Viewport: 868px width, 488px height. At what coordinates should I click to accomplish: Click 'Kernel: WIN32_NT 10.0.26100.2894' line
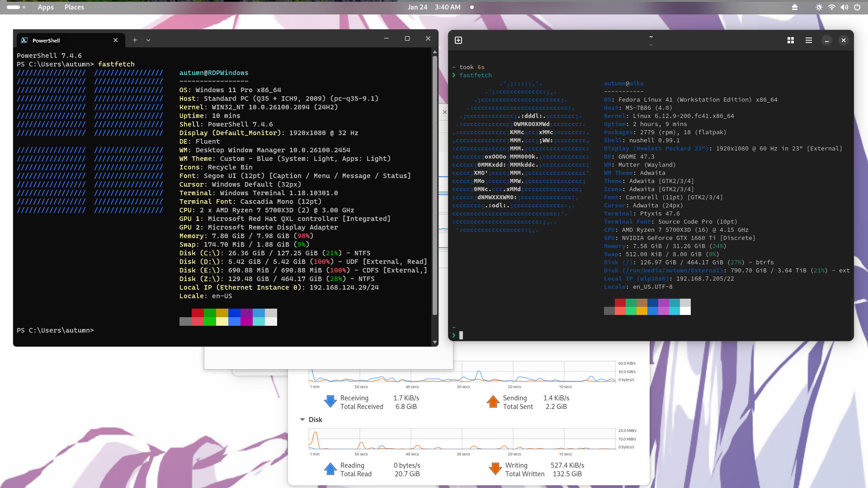pyautogui.click(x=259, y=107)
